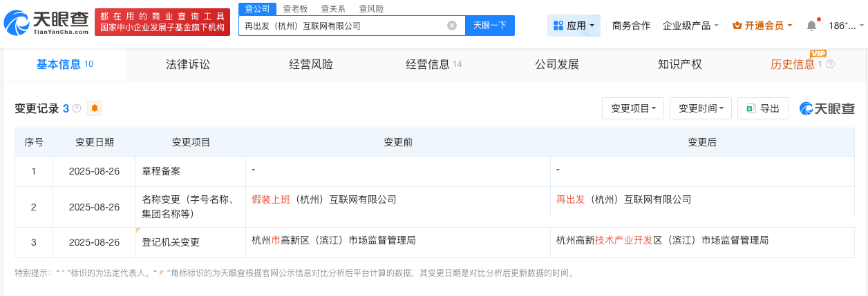868x296 pixels.
Task: Click the notification bell in the header
Action: [x=811, y=26]
